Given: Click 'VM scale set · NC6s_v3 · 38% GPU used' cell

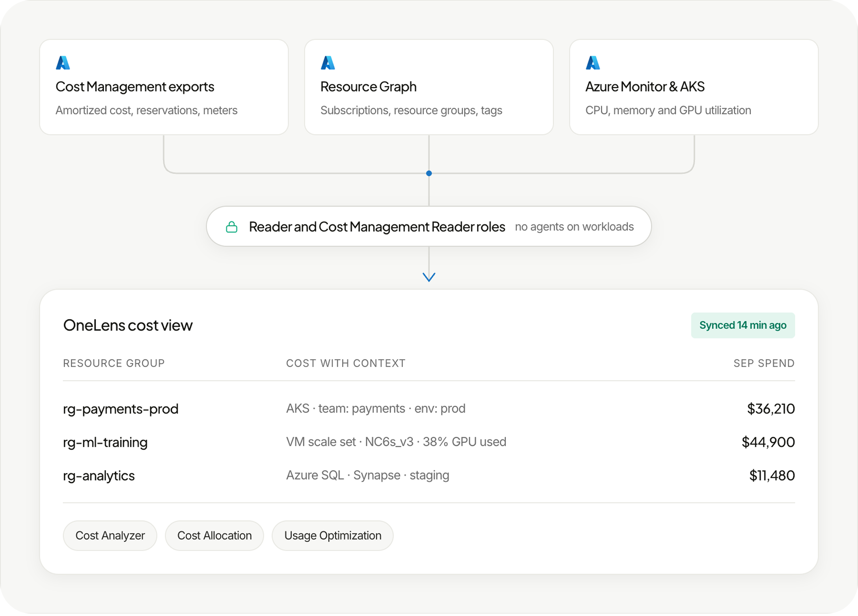Looking at the screenshot, I should pyautogui.click(x=396, y=442).
